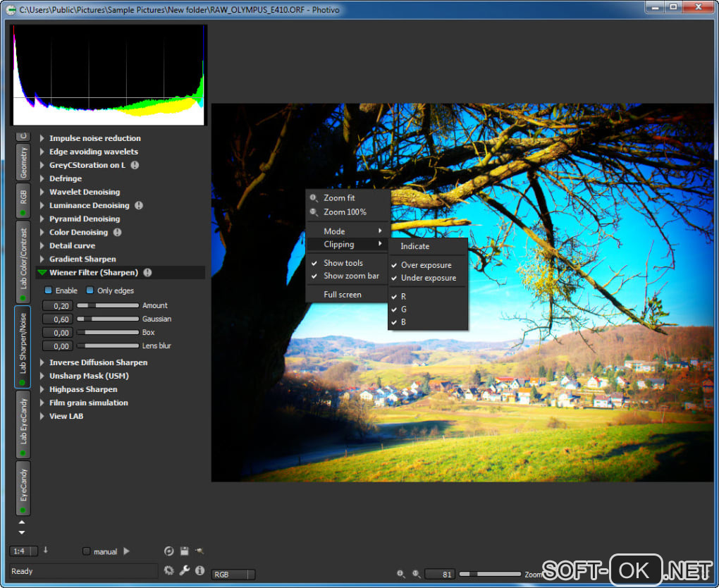719x588 pixels.
Task: Select the Lab Sharpen/Noise tab
Action: tap(23, 347)
